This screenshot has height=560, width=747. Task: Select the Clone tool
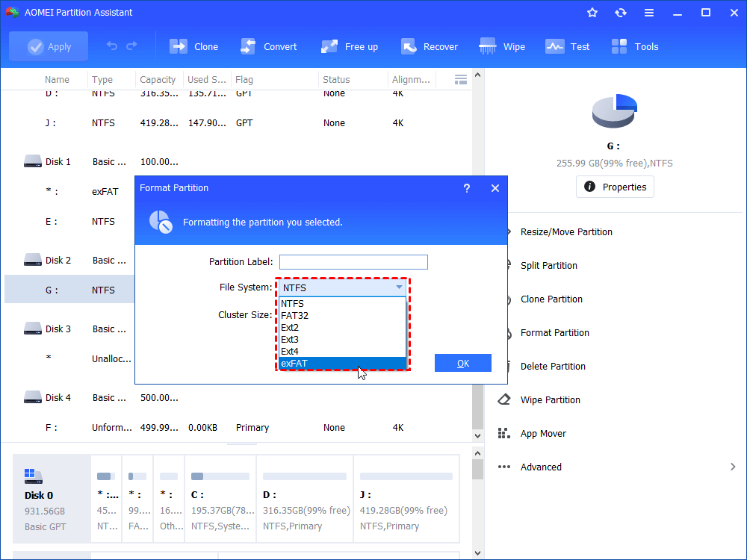193,46
